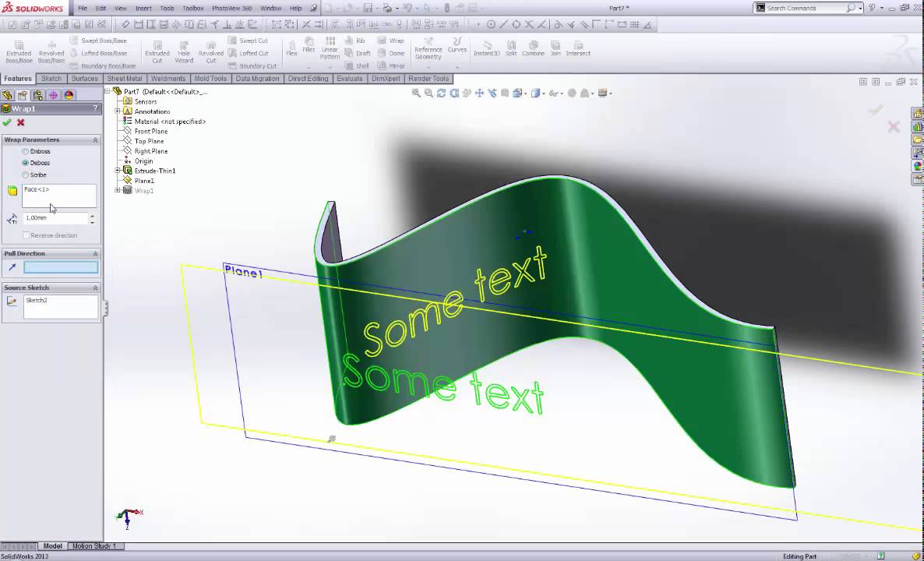Select the Scribe radio button
Image resolution: width=924 pixels, height=561 pixels.
24,175
